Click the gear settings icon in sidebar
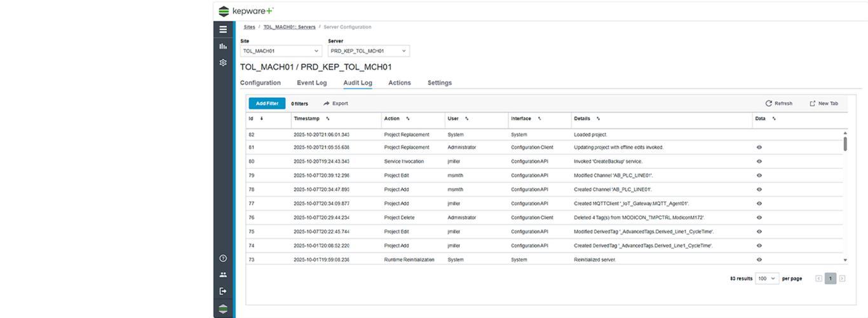868x318 pixels. tap(223, 62)
